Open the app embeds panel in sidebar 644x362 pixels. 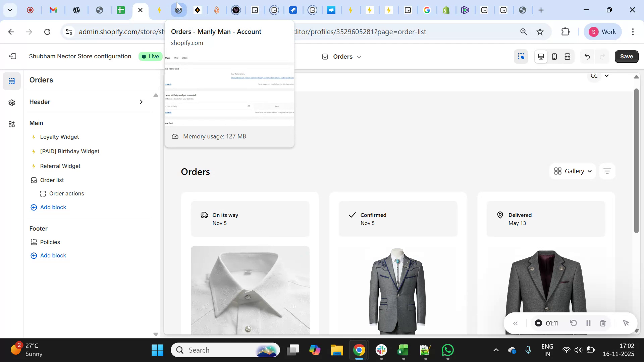12,124
